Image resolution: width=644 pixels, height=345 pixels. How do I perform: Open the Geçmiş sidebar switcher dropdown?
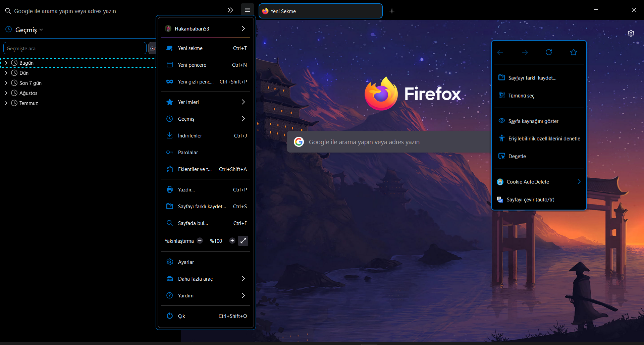24,30
